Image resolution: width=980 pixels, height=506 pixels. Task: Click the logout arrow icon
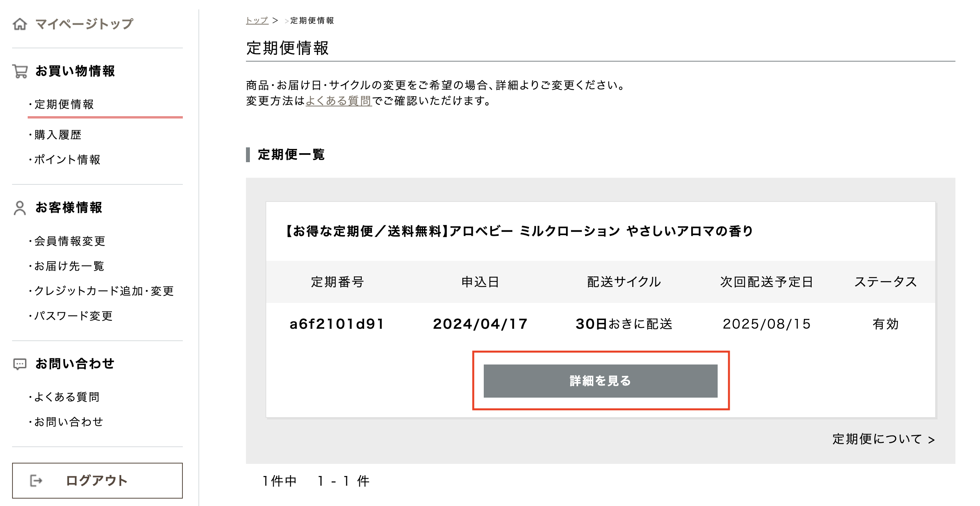(36, 481)
